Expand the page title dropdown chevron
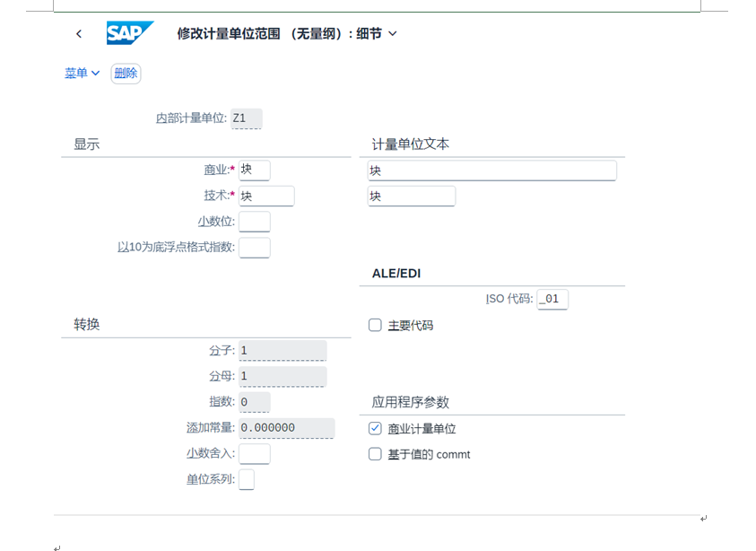Screen dimensions: 756x551 tap(393, 34)
